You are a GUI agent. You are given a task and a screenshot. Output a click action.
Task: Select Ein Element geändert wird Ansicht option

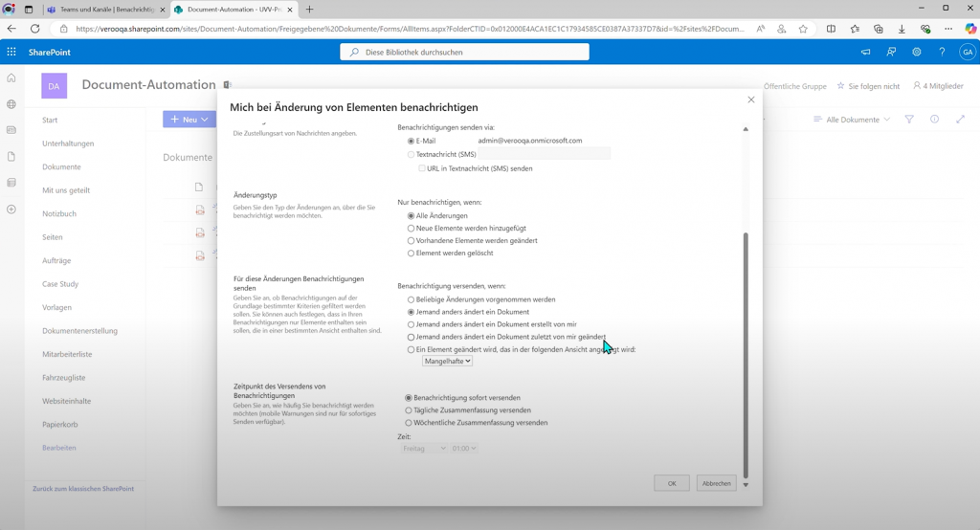[x=411, y=350]
